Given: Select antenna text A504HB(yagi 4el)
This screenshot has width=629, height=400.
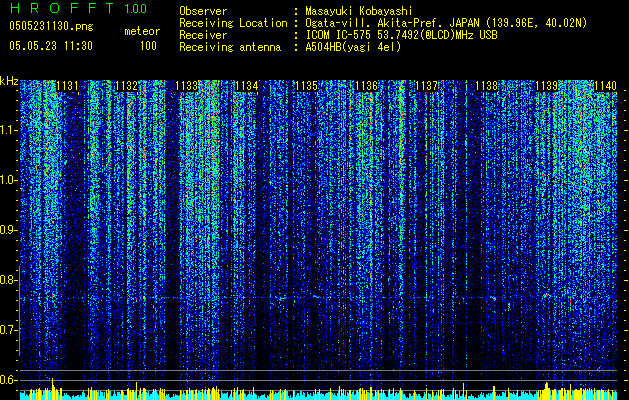Looking at the screenshot, I should click(x=353, y=47).
